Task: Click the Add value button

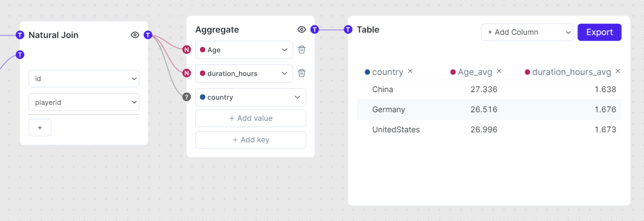Action: tap(250, 118)
